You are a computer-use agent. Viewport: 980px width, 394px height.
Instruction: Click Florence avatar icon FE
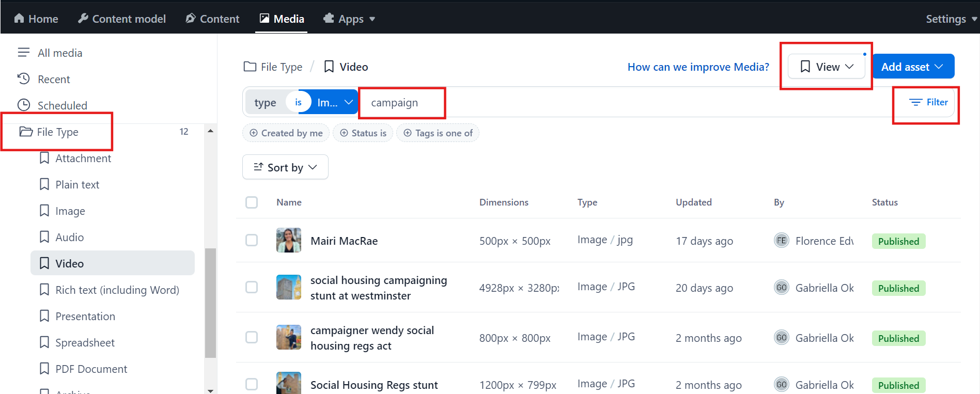coord(782,240)
